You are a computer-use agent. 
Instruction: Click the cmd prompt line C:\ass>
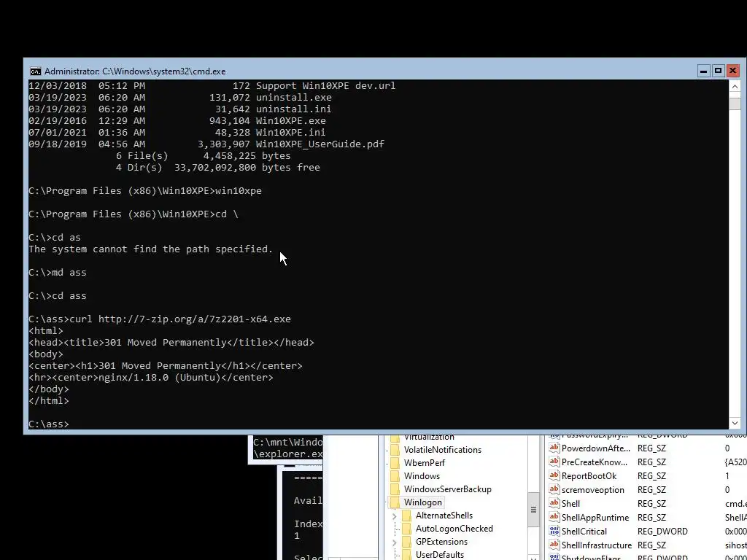pyautogui.click(x=49, y=424)
